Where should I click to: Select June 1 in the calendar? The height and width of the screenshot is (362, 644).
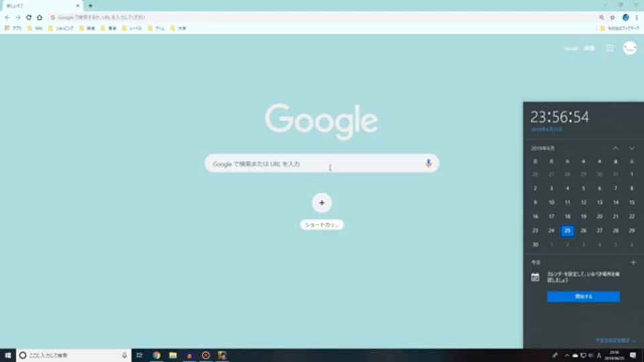[632, 174]
